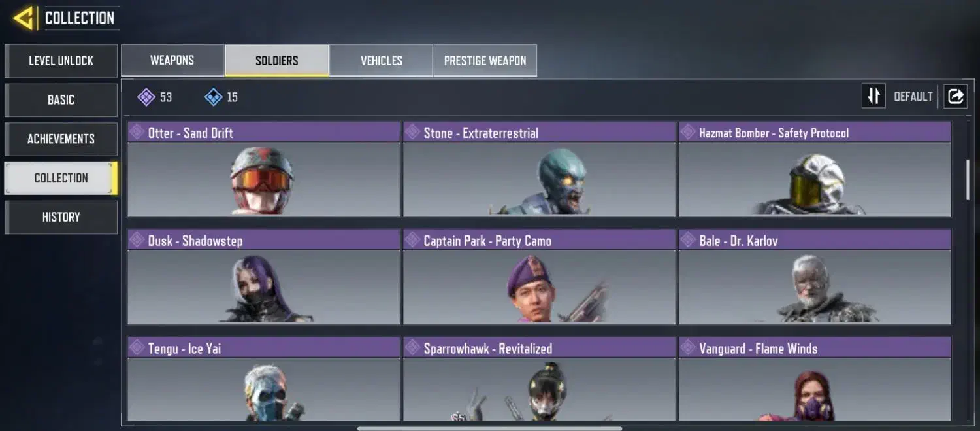Viewport: 980px width, 431px height.
Task: Click rarity icon beside Bale - Dr. Karlov
Action: tap(688, 240)
